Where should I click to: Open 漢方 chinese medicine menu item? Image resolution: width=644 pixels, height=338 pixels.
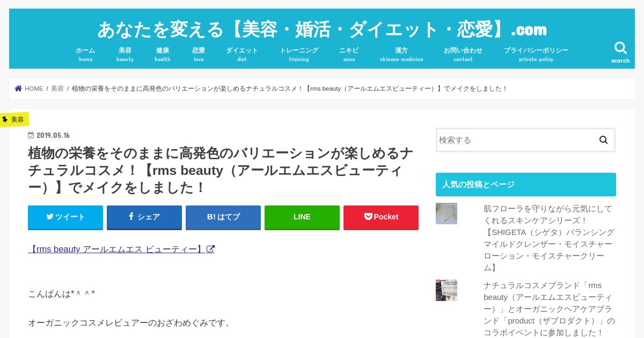(x=401, y=54)
